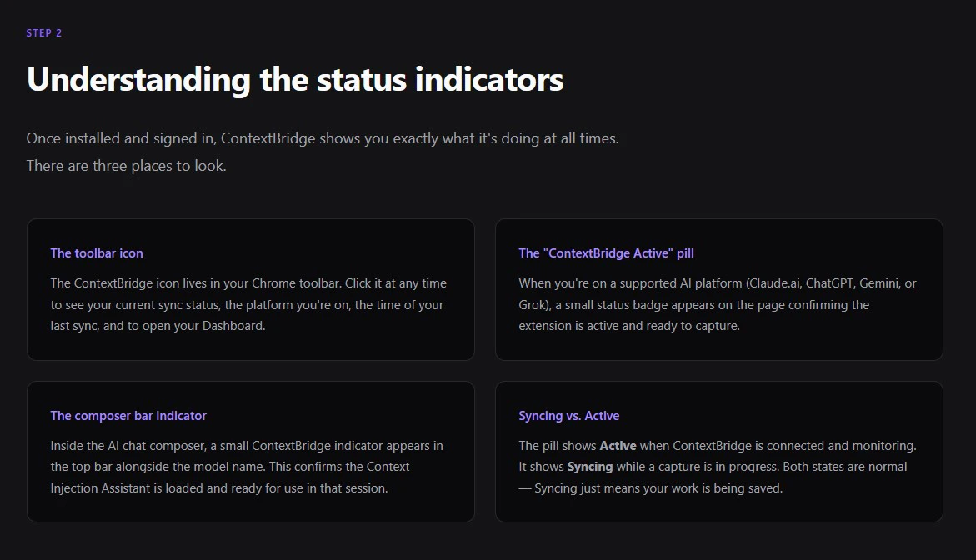This screenshot has height=560, width=976.
Task: Click the toolbar icon card description text
Action: click(248, 304)
